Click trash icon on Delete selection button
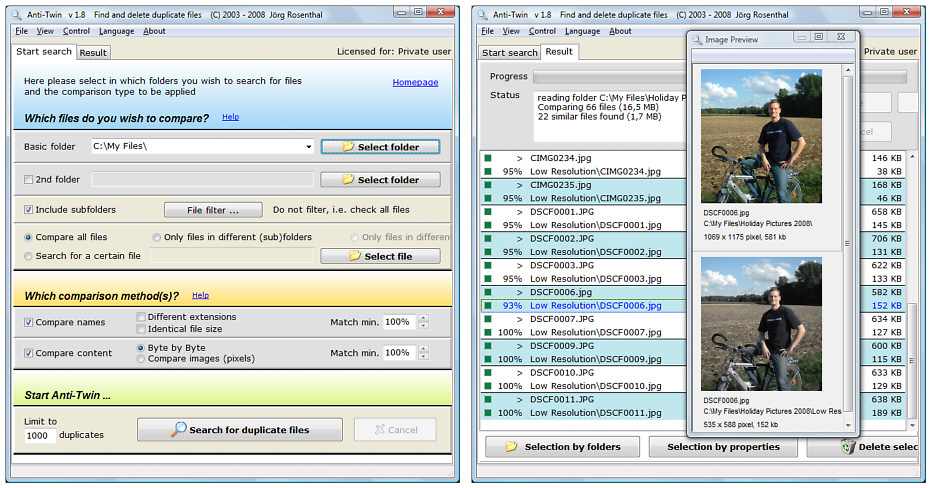The height and width of the screenshot is (488, 932). tap(848, 446)
